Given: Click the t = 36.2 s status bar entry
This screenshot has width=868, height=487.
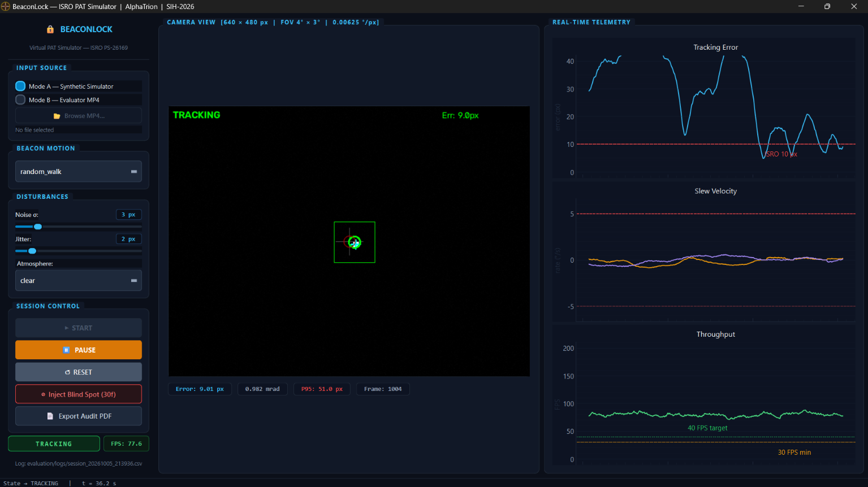Looking at the screenshot, I should pyautogui.click(x=99, y=483).
